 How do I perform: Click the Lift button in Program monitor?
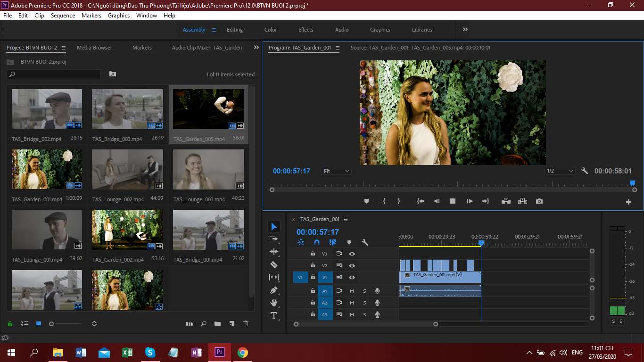[506, 201]
